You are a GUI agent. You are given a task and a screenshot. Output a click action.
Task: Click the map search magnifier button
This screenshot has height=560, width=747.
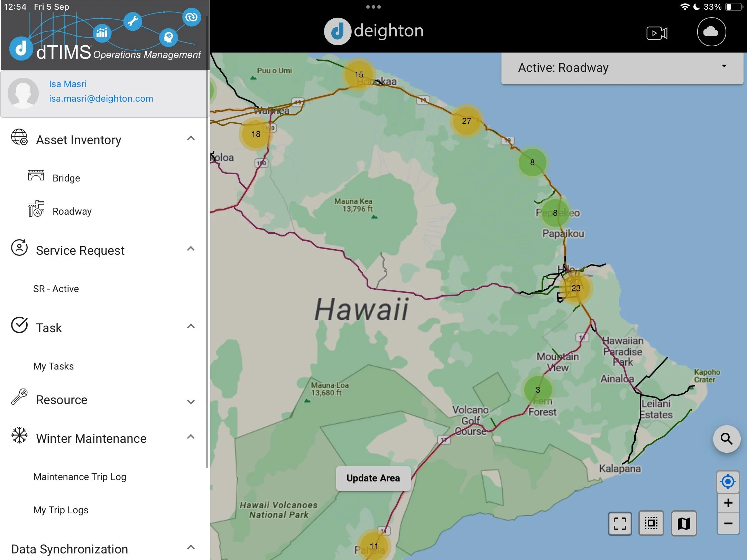727,439
